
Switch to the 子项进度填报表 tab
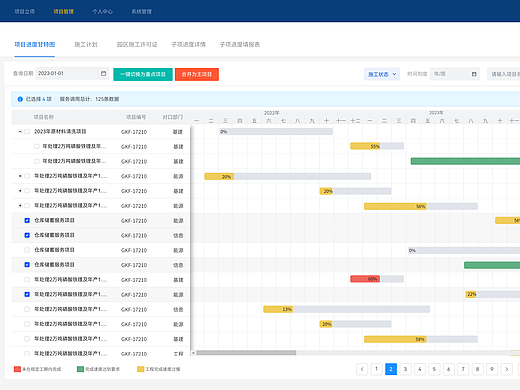[x=240, y=44]
